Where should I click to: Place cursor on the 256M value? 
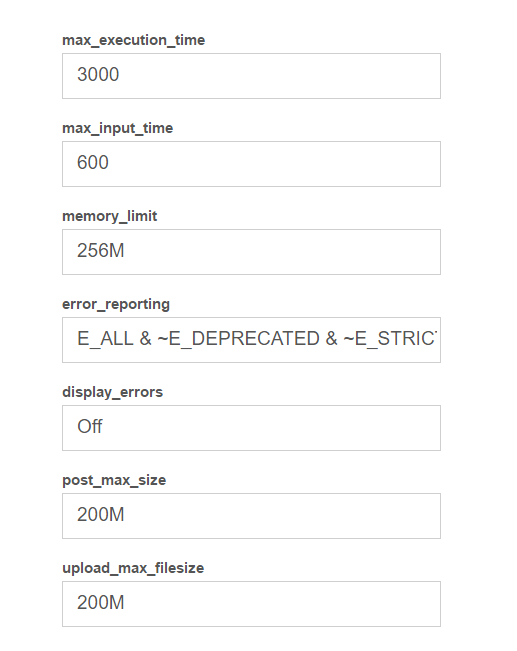click(x=100, y=251)
